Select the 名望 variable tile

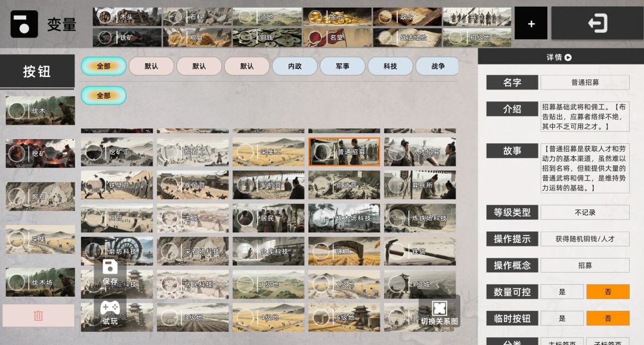coord(338,38)
